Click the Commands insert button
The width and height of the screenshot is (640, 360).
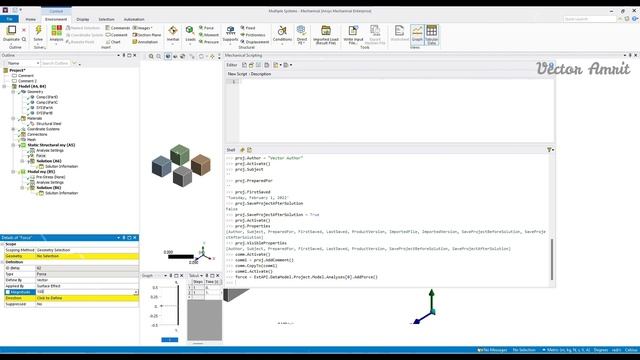[x=118, y=28]
